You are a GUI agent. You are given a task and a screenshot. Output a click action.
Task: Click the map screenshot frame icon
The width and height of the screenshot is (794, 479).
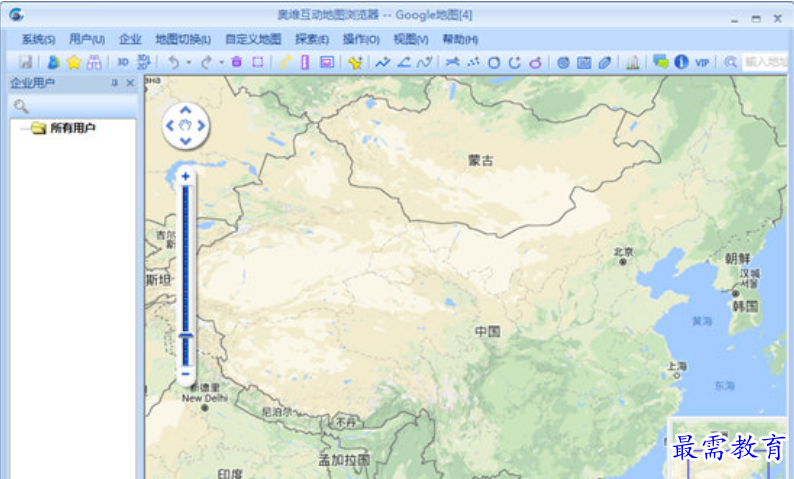pos(327,62)
